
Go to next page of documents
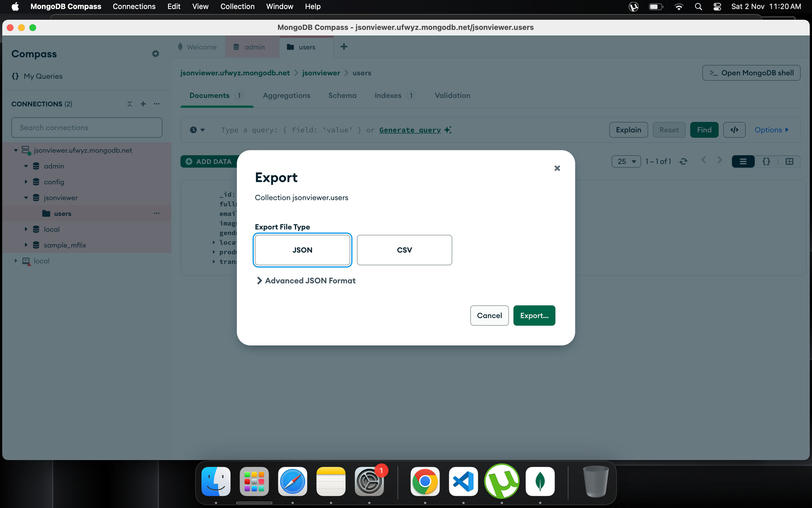pyautogui.click(x=720, y=160)
